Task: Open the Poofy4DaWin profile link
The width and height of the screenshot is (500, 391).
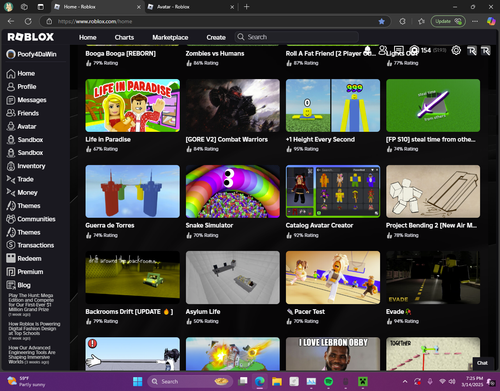Action: (x=32, y=54)
